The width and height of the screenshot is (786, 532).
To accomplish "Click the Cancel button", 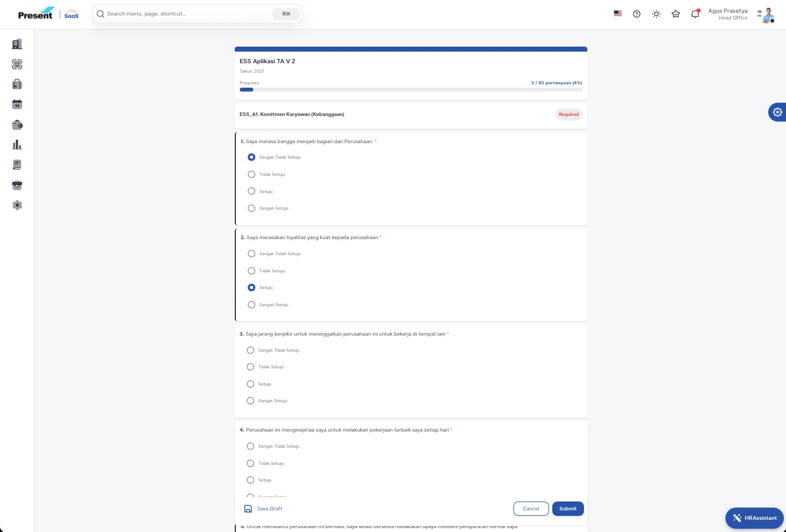I will coord(531,509).
